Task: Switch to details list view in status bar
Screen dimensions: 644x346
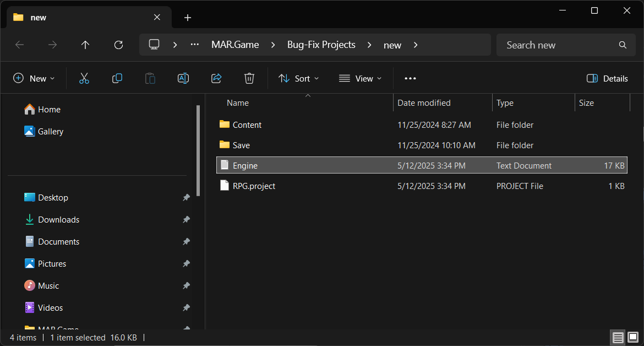Action: (x=618, y=337)
